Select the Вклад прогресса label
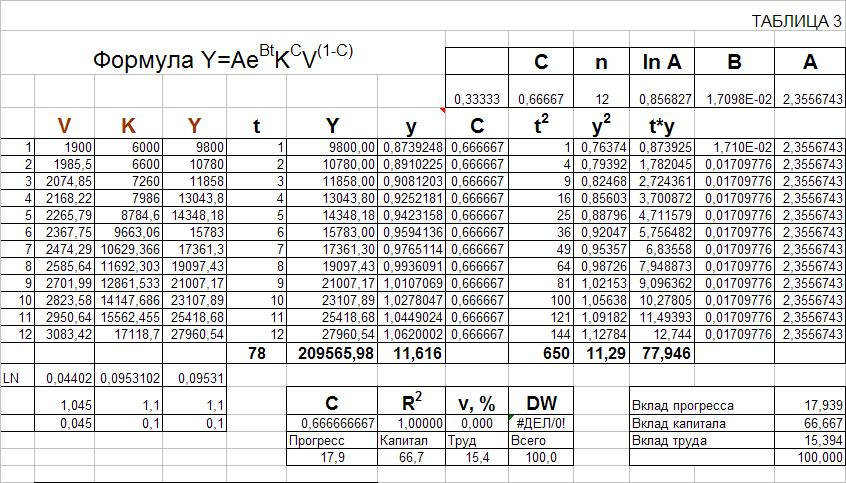846x483 pixels. [683, 406]
